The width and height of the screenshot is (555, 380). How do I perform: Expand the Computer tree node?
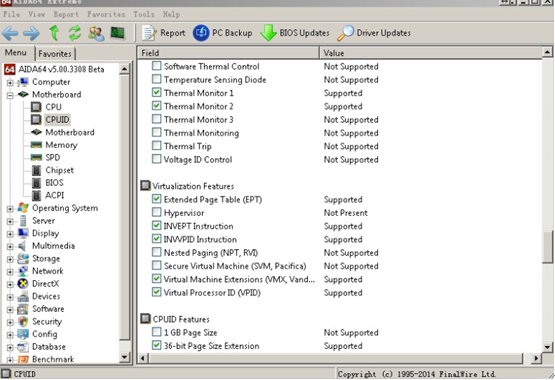(10, 83)
